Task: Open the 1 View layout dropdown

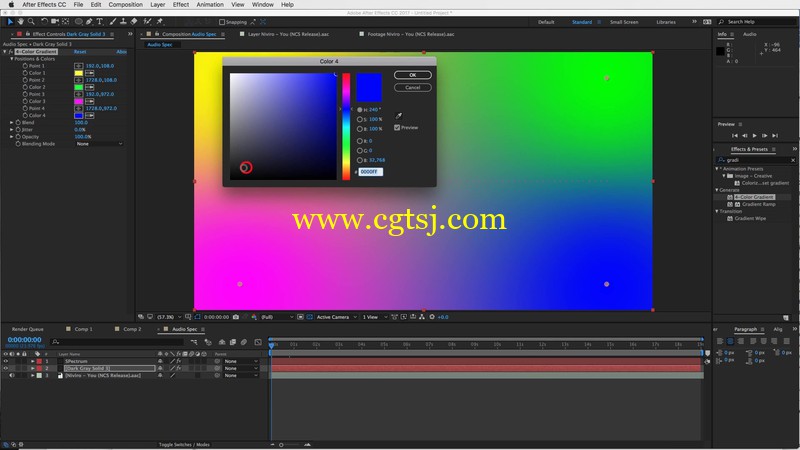Action: [x=374, y=317]
